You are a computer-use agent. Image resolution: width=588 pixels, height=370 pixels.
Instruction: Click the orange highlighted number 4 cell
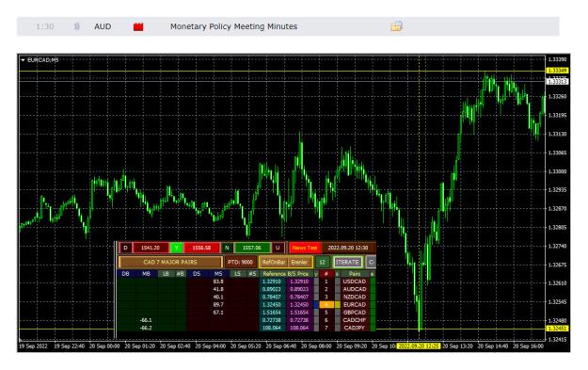click(x=326, y=305)
